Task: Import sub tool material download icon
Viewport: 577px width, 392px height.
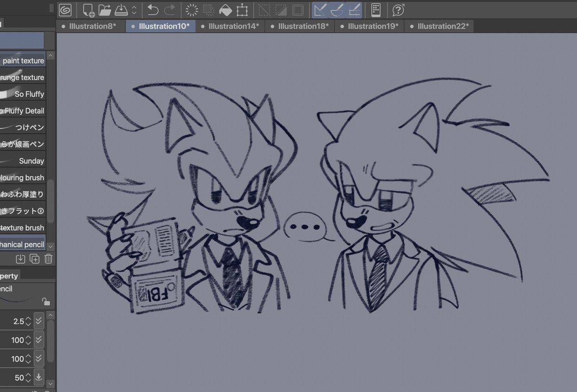Action: [x=20, y=259]
